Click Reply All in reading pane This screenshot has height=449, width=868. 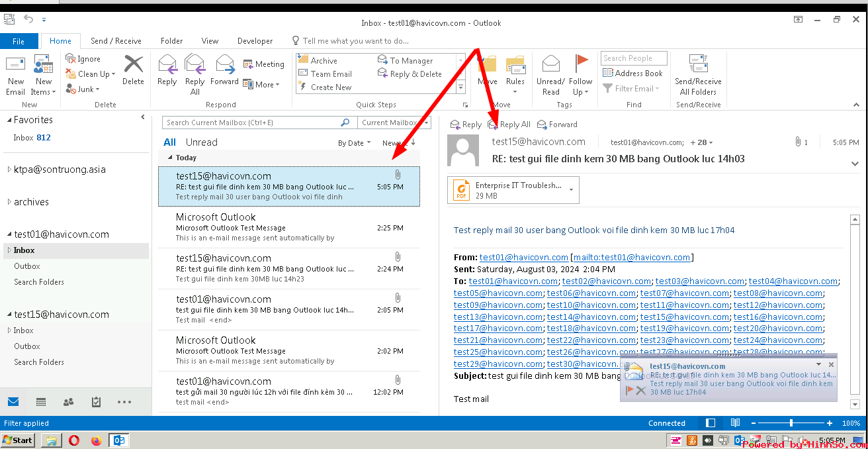[509, 125]
